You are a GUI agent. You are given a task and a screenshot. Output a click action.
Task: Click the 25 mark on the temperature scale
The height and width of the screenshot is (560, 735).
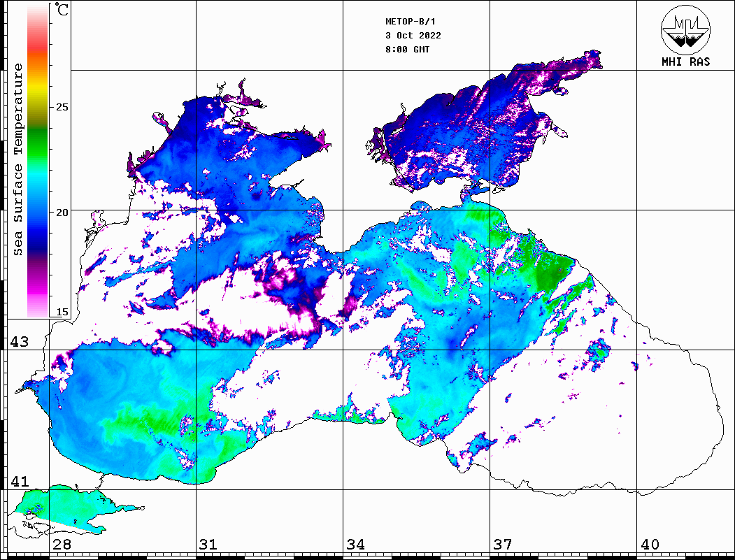(x=62, y=107)
